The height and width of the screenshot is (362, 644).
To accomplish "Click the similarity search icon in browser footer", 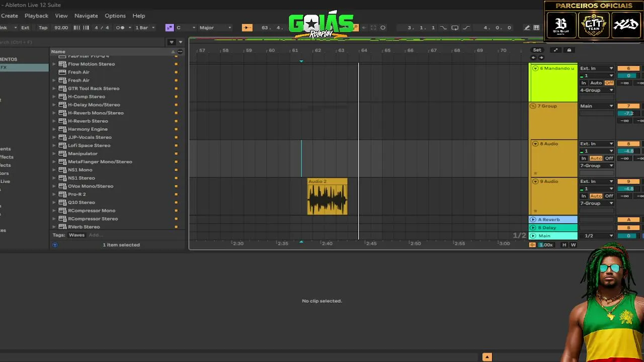I will [55, 245].
